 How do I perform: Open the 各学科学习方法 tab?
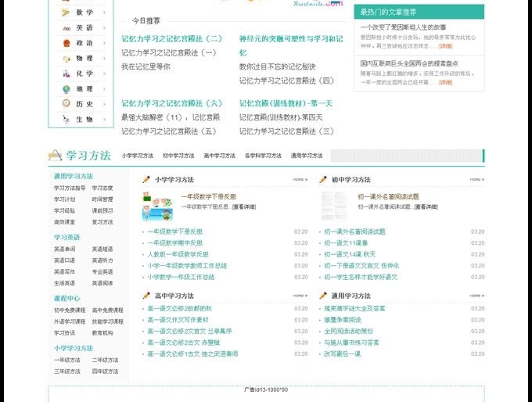(264, 156)
